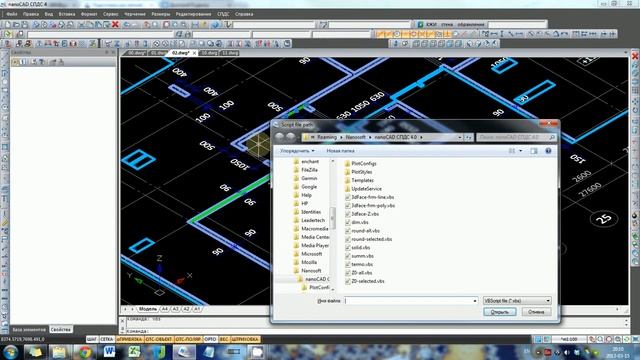Switch to the A4 layout tab
Viewport: 640px width, 360px height.
point(165,309)
